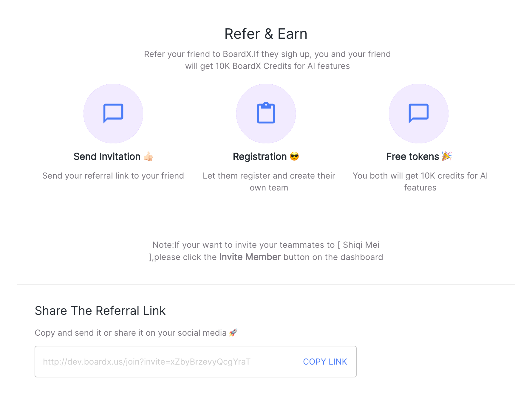532x409 pixels.
Task: Click the Send Invitation chat bubble icon
Action: coord(113,113)
